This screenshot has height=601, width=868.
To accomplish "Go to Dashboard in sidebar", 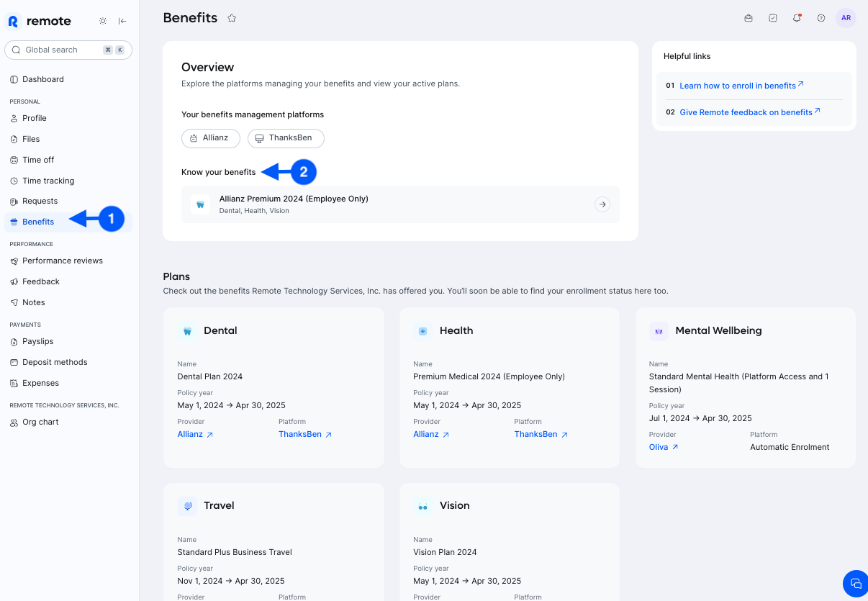I will [68, 79].
